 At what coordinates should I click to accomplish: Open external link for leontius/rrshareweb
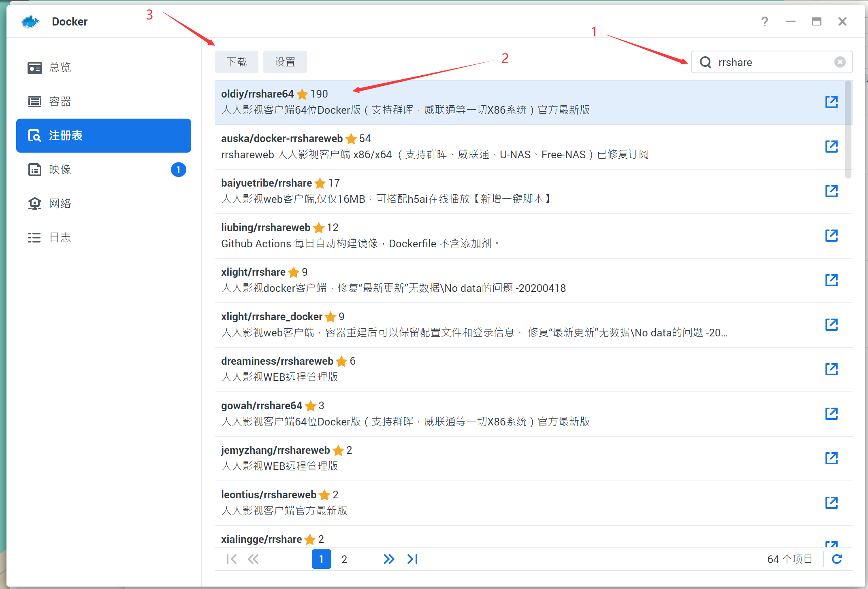click(831, 503)
